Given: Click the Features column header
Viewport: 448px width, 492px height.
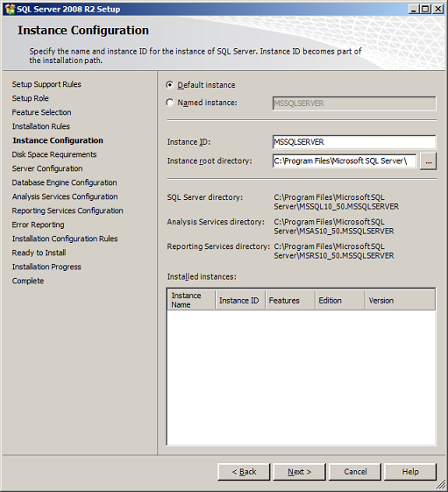Looking at the screenshot, I should click(290, 300).
